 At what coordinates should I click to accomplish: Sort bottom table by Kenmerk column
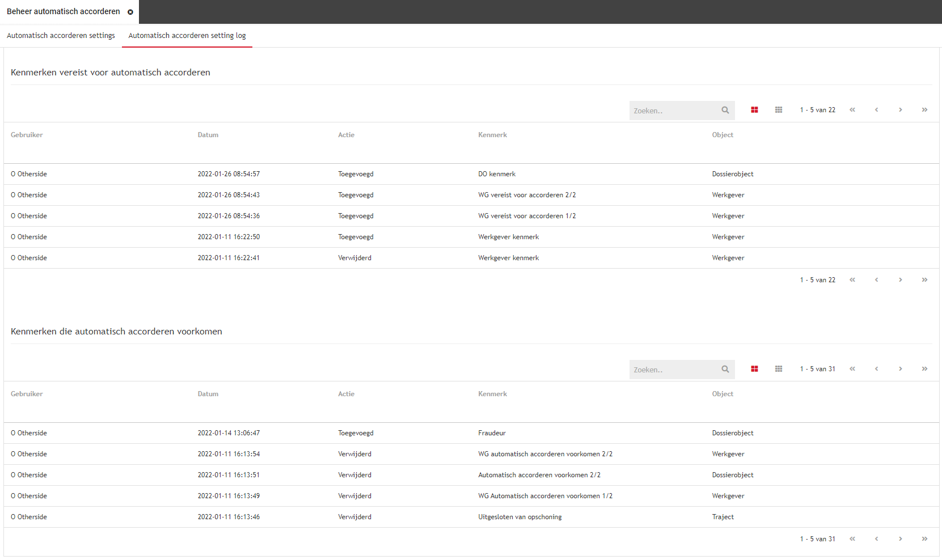492,394
